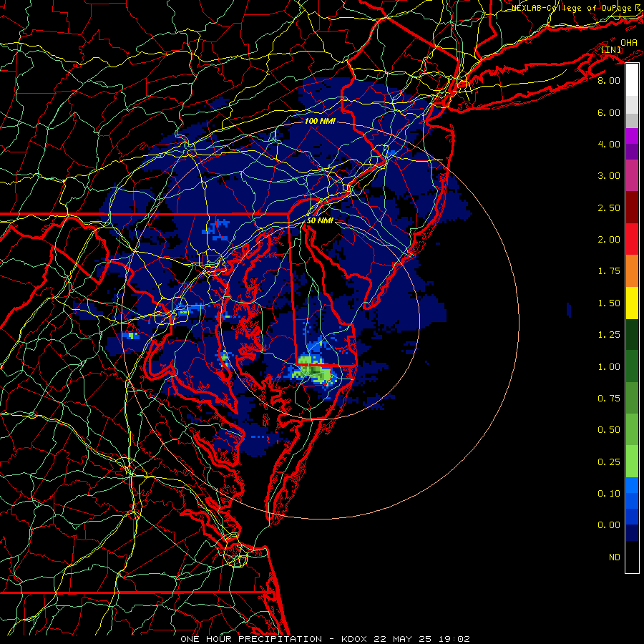The width and height of the screenshot is (644, 644).
Task: Pick the dark red legend swatch
Action: [632, 208]
